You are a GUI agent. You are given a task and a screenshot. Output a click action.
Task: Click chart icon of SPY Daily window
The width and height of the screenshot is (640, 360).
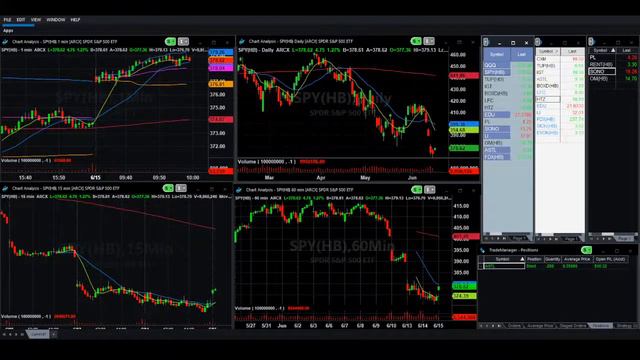point(242,41)
